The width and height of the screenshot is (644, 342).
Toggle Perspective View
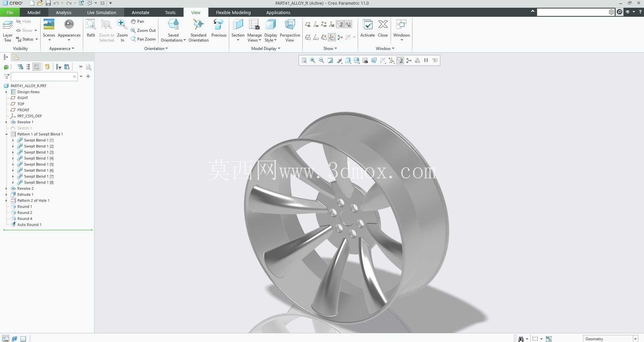(x=290, y=31)
